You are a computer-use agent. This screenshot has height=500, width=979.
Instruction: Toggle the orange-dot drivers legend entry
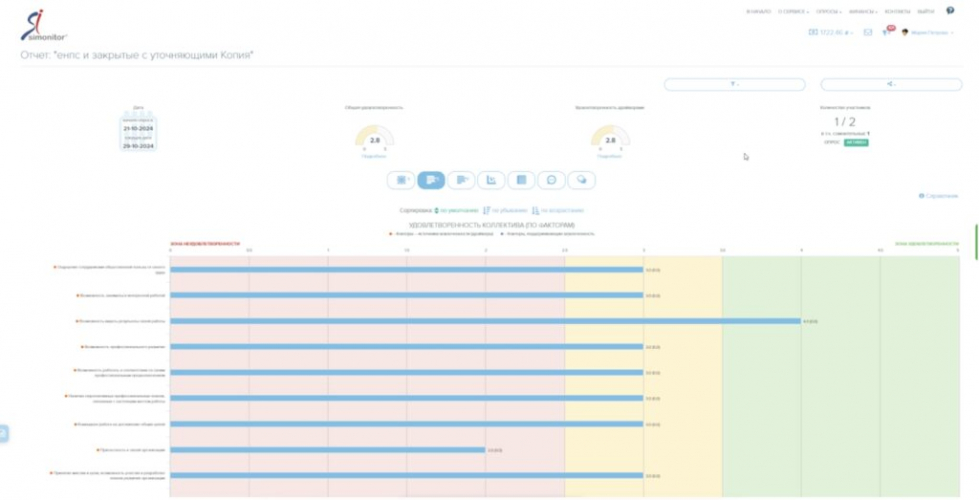pos(441,234)
